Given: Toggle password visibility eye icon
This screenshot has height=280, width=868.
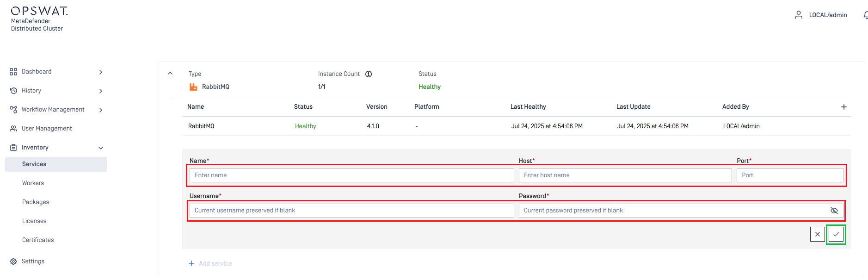Looking at the screenshot, I should pos(834,211).
